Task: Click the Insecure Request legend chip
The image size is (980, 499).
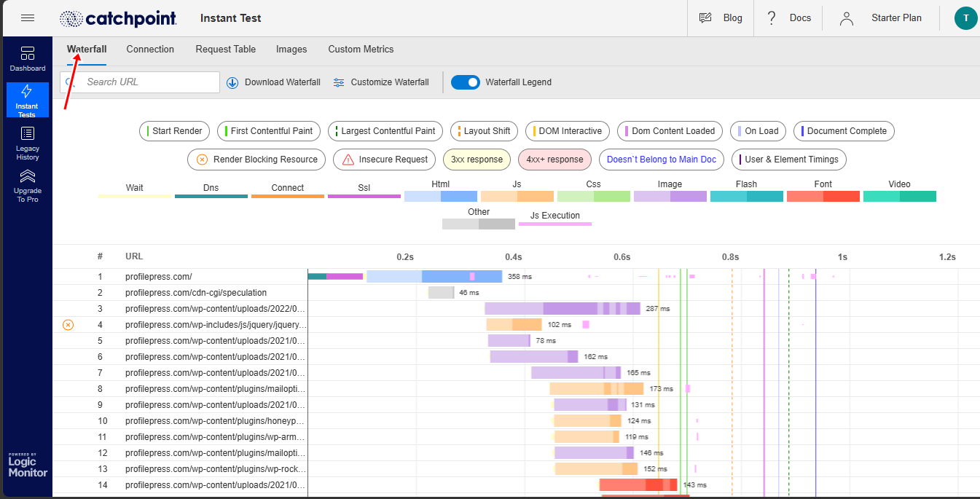Action: (x=384, y=160)
